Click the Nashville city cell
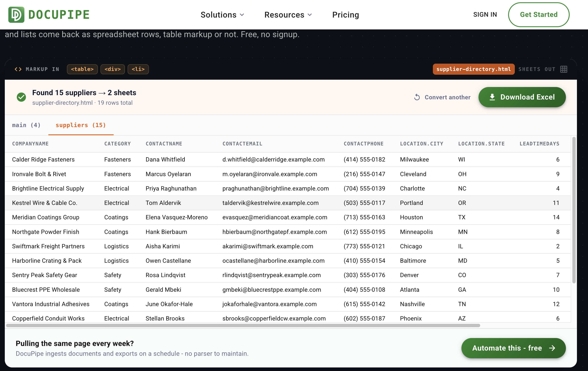The image size is (588, 371). (412, 304)
